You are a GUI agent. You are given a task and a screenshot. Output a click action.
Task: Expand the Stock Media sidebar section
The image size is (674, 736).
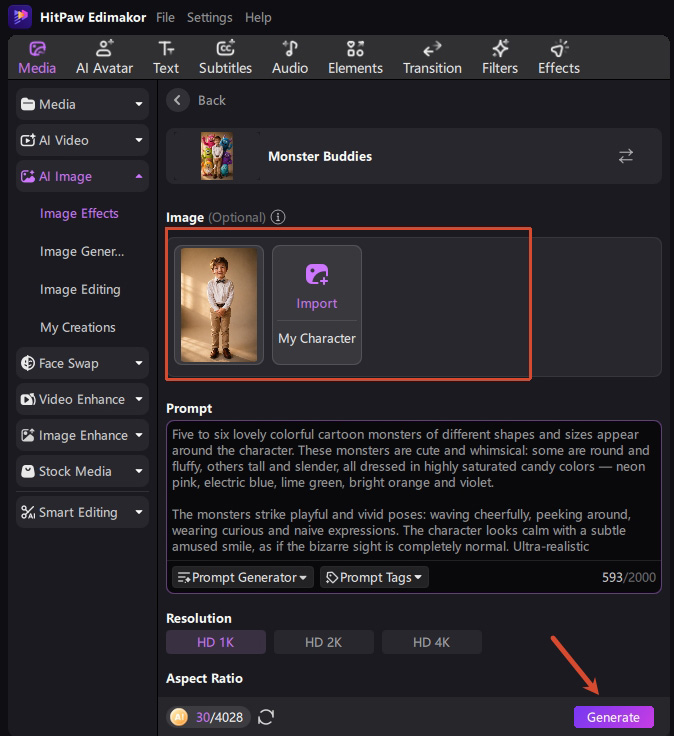point(82,471)
